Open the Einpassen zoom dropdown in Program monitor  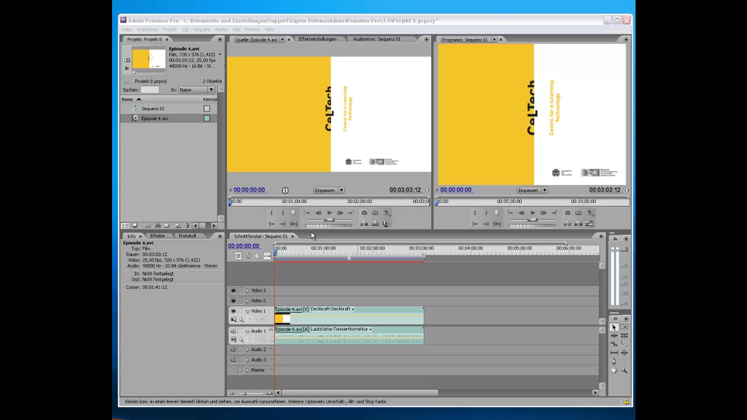point(532,190)
